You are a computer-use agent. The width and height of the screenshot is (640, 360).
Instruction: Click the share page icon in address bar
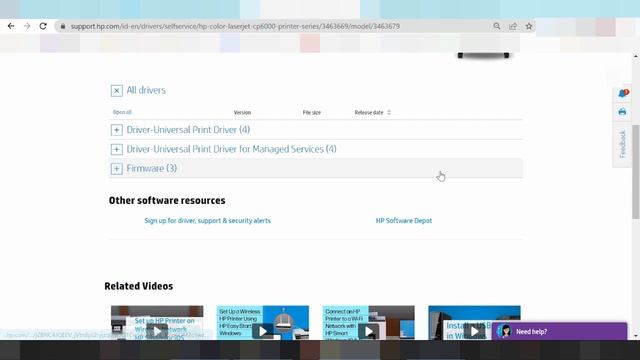[513, 26]
